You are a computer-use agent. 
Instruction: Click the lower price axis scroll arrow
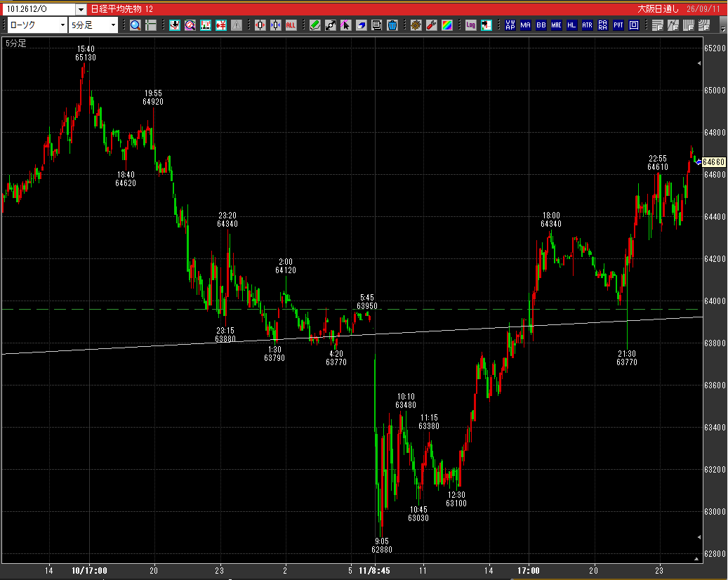point(699,537)
